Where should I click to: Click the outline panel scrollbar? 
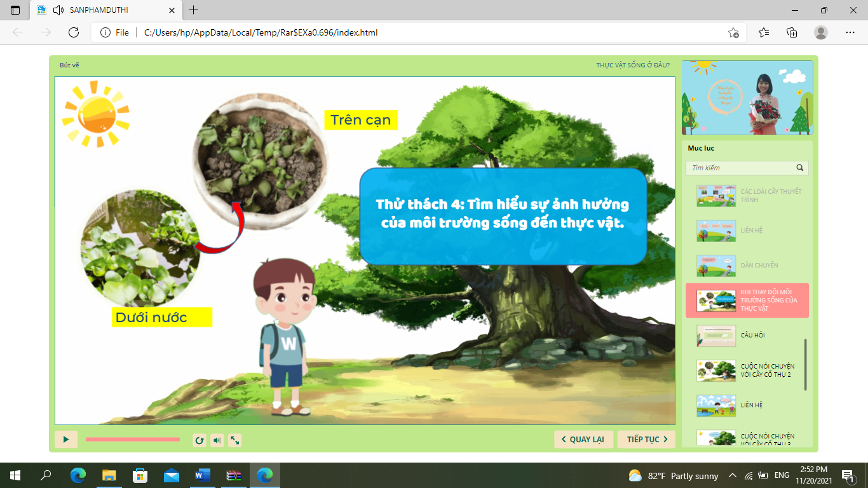[x=806, y=364]
